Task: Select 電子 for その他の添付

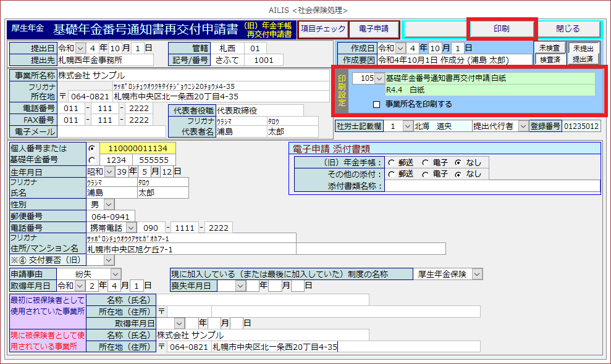Action: pos(426,174)
